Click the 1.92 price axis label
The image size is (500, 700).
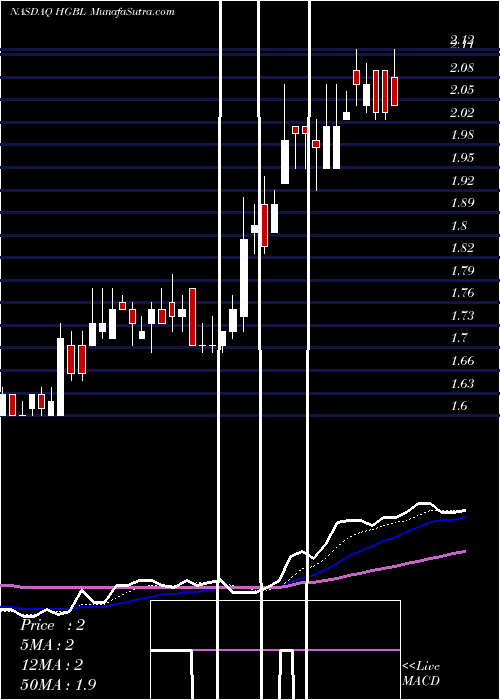(x=462, y=180)
